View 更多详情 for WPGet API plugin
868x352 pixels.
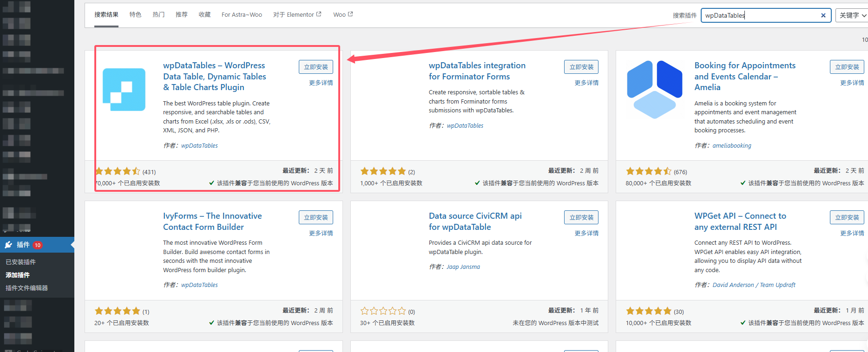coord(852,233)
